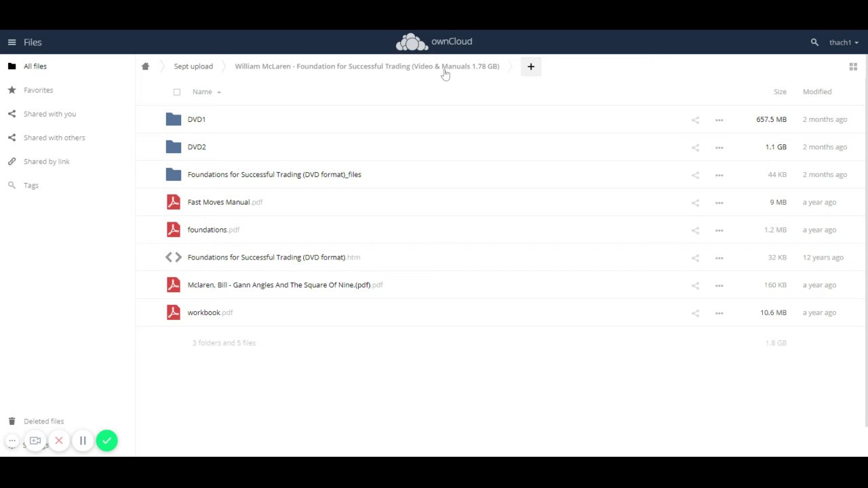Click the Gann Angles PDF icon

click(174, 285)
